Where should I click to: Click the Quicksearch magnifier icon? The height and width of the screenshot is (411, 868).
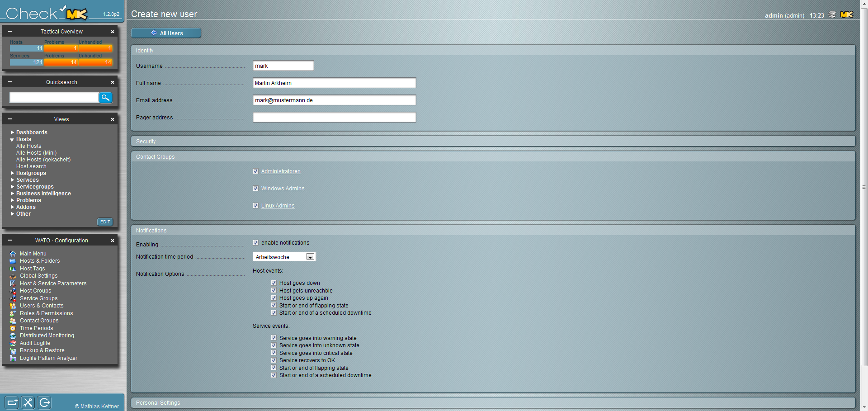point(105,98)
